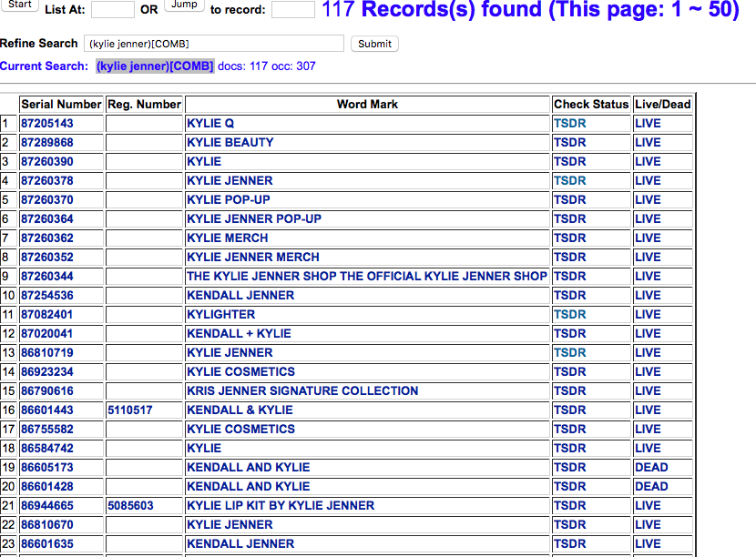Open THE KYLIE JENNER SHOP word mark
756x557 pixels.
367,276
